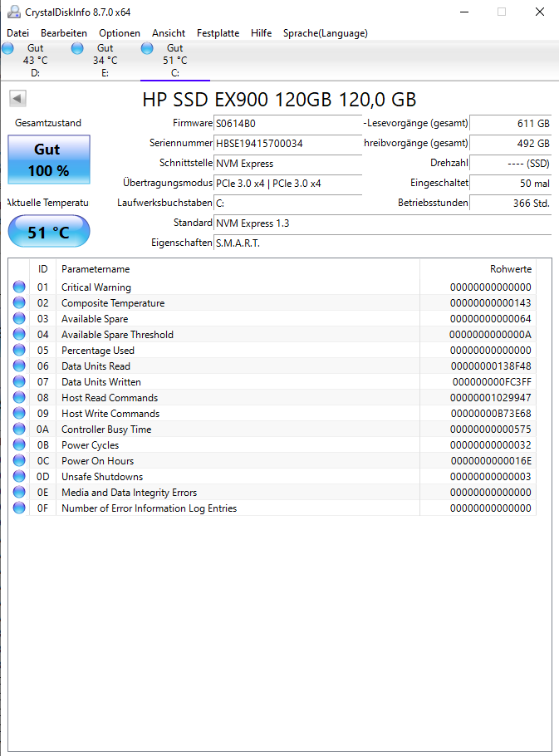559x756 pixels.
Task: Click the status orb for Percentage Used
Action: [19, 350]
